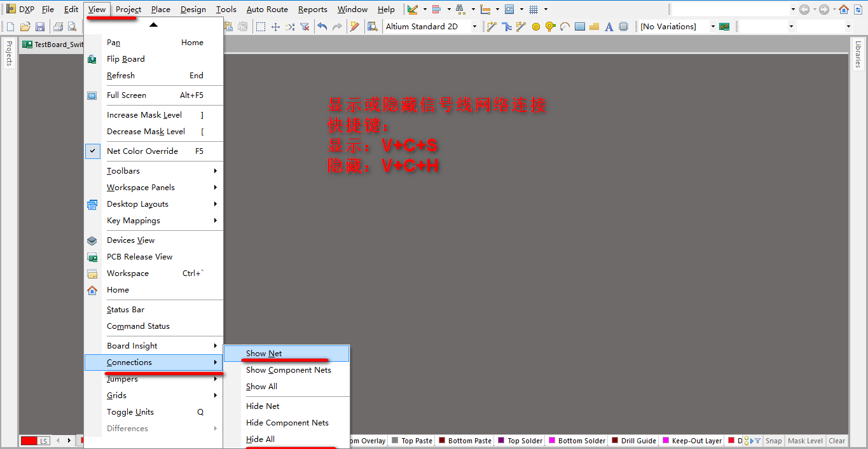
Task: Click the Snap button at bottom right
Action: pos(773,441)
